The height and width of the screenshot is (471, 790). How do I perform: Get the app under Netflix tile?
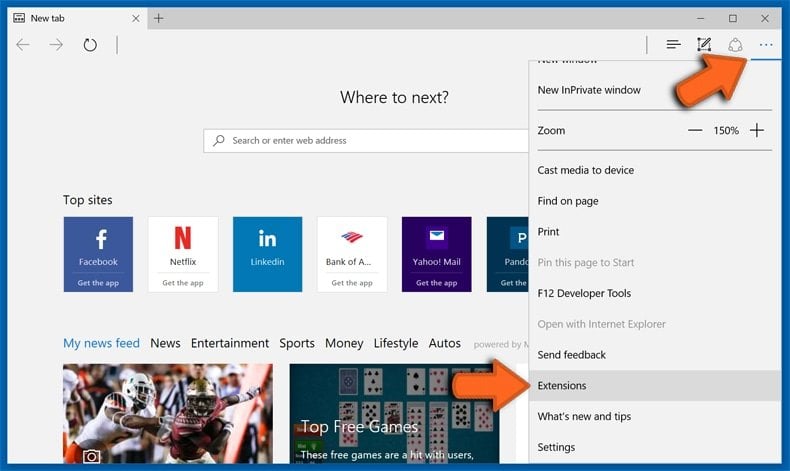(183, 283)
